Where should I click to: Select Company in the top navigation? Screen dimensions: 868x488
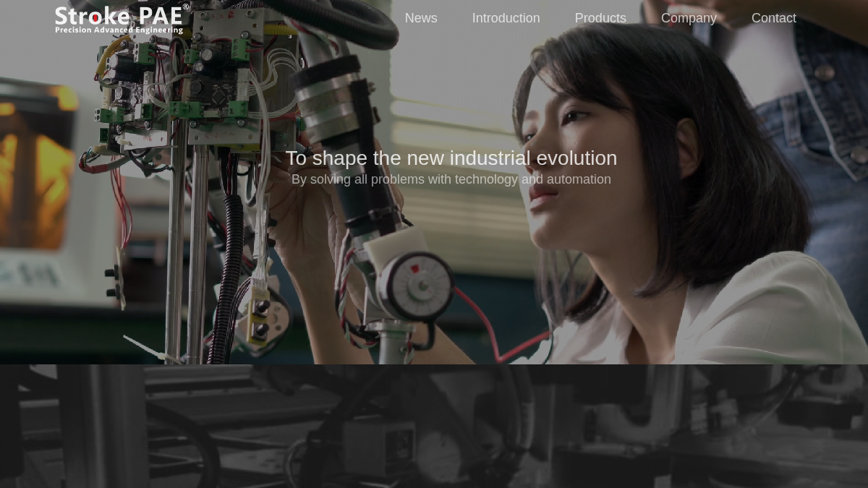pos(689,18)
